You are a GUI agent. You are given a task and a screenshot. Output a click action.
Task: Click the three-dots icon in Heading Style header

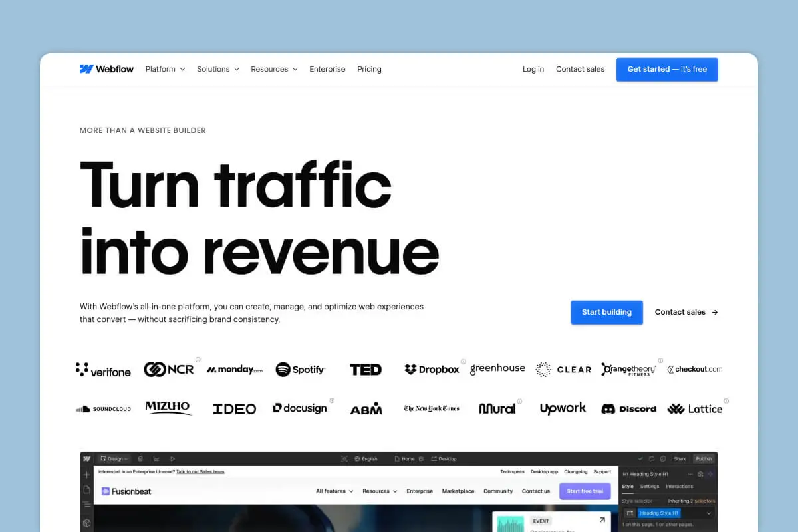click(x=690, y=474)
